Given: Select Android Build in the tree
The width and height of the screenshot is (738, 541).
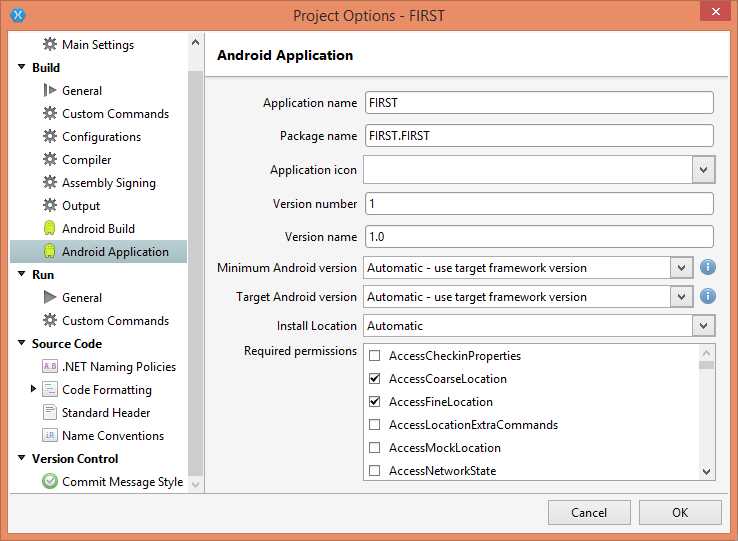Looking at the screenshot, I should coord(98,228).
